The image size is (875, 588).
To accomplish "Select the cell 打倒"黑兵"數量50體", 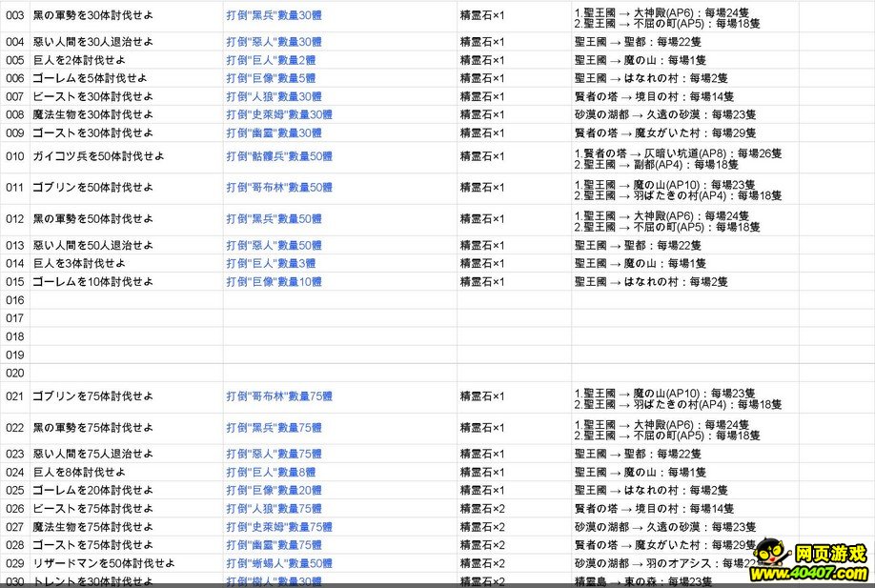I will [274, 218].
